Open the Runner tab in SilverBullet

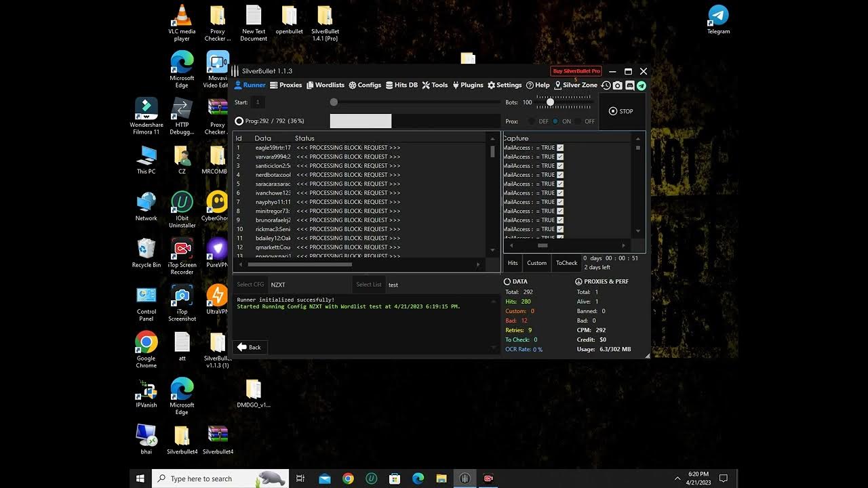coord(250,85)
